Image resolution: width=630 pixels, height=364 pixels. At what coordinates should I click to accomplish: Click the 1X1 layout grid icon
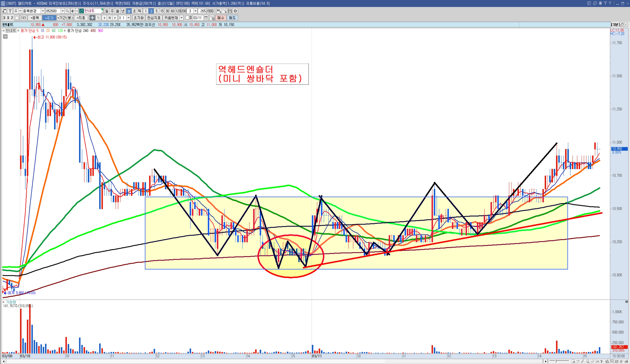24,18
